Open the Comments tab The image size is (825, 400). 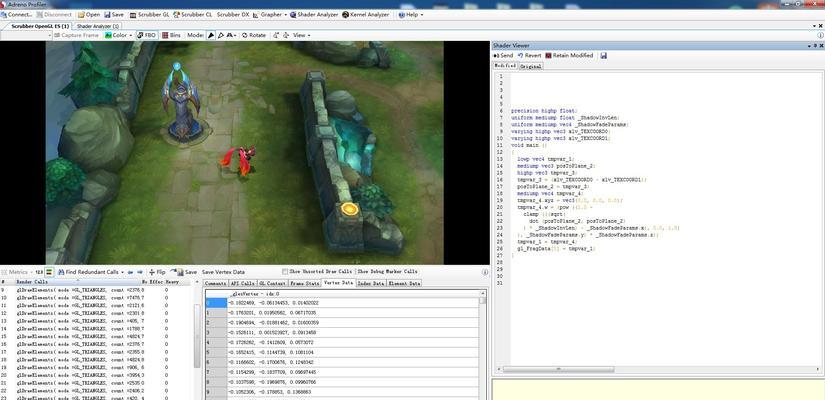click(215, 283)
